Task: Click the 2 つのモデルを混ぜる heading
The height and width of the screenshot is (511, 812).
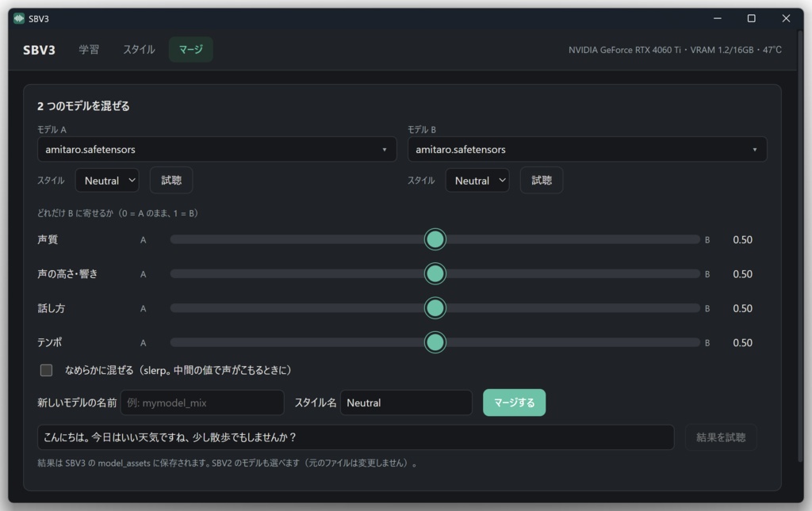Action: tap(83, 106)
